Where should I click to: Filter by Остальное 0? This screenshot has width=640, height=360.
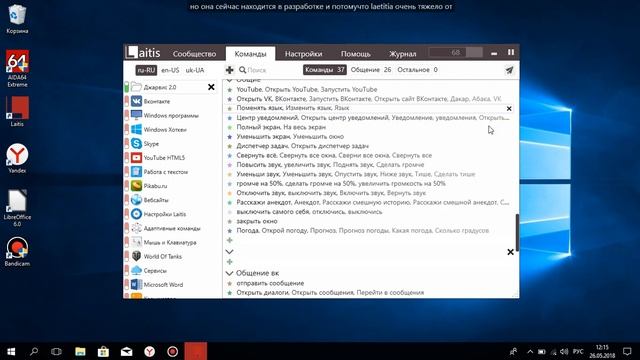tap(417, 70)
